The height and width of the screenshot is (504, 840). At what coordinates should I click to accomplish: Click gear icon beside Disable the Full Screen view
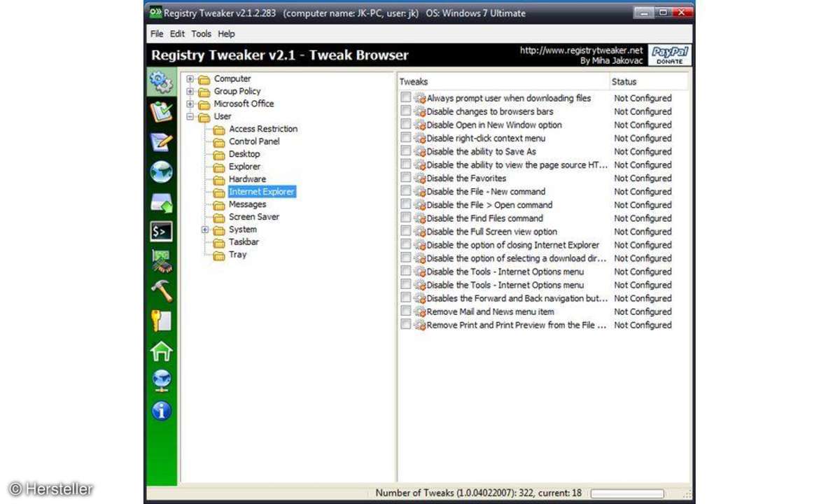point(420,232)
